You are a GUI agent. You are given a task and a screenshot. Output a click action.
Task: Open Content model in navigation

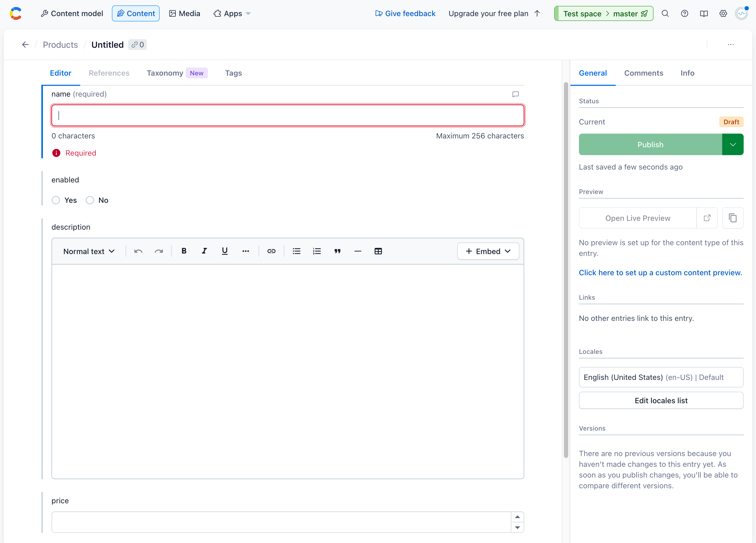click(72, 13)
